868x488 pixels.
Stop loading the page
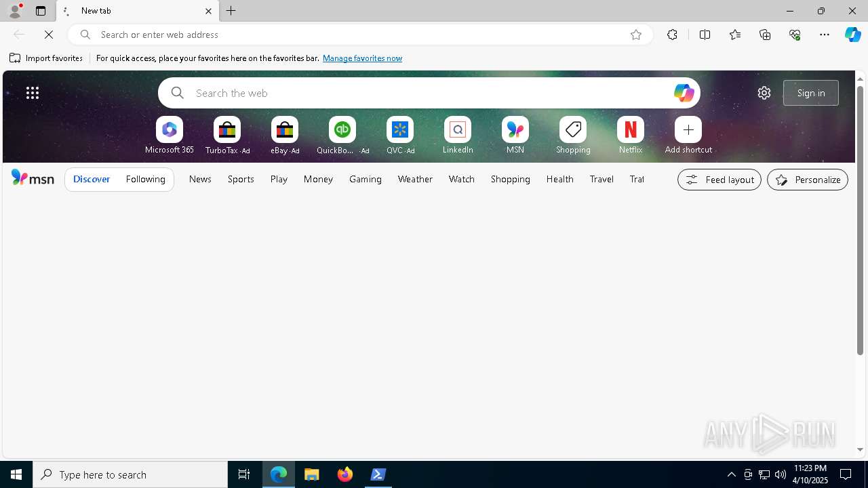click(49, 35)
